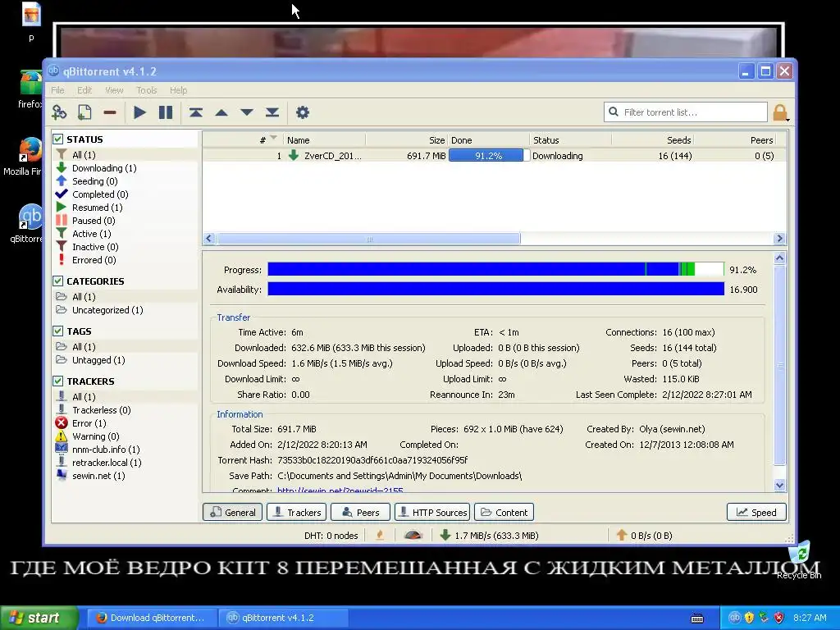Click the Pause icon in toolbar

(166, 112)
